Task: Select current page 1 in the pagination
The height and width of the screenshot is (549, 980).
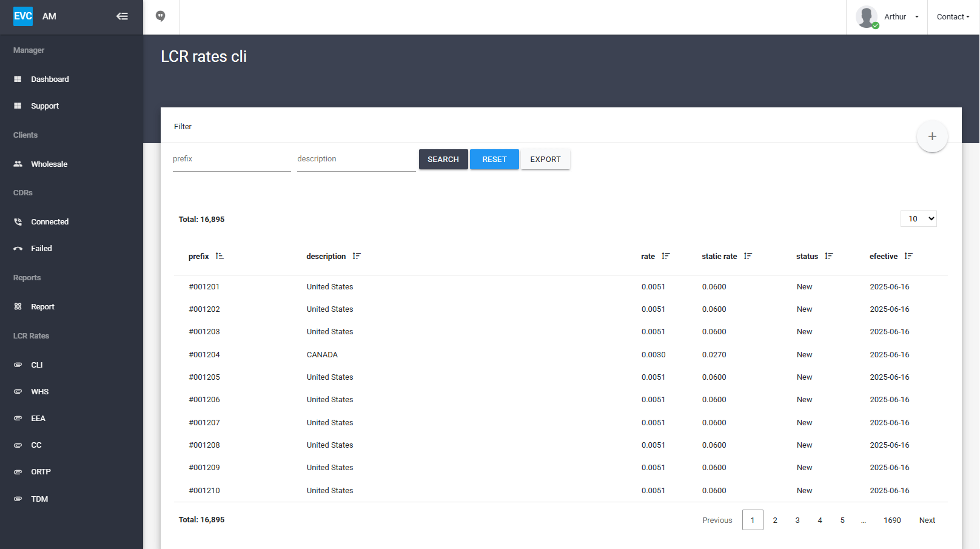Action: (753, 520)
